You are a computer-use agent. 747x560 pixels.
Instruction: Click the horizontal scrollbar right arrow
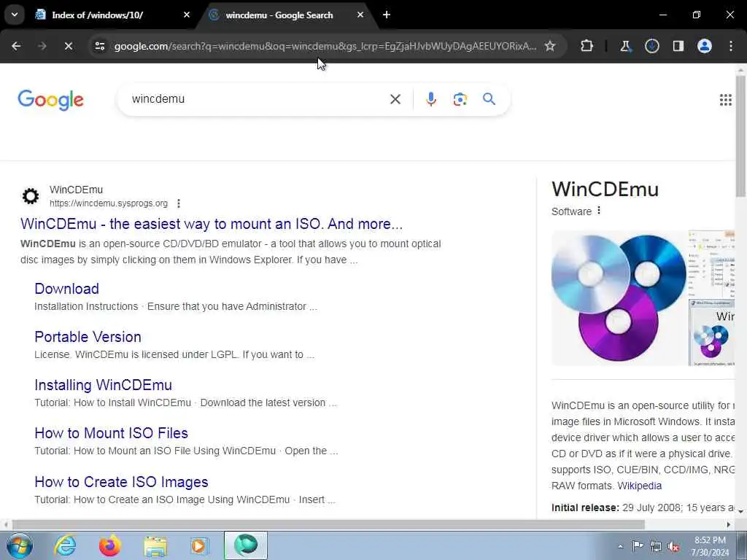(729, 525)
